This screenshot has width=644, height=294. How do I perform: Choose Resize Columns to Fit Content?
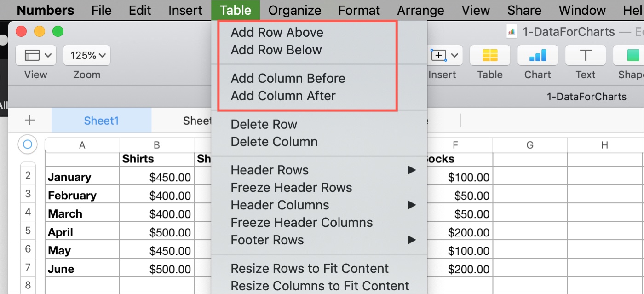tap(320, 285)
